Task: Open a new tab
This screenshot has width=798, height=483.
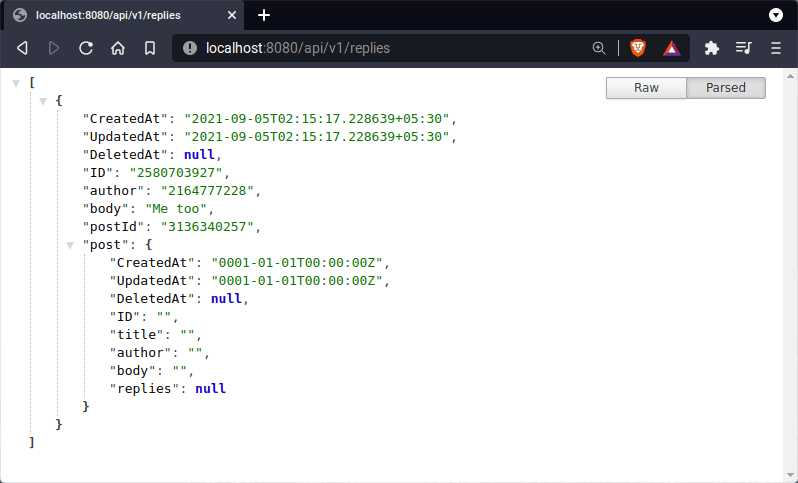Action: pyautogui.click(x=264, y=15)
